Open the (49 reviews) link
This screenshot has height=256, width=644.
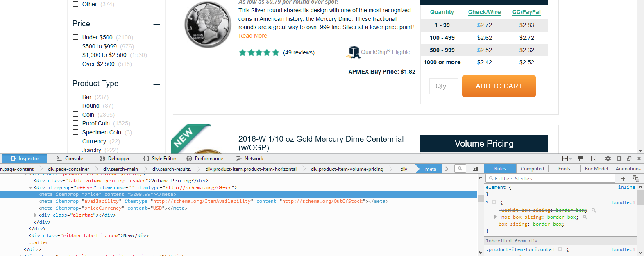(x=299, y=52)
